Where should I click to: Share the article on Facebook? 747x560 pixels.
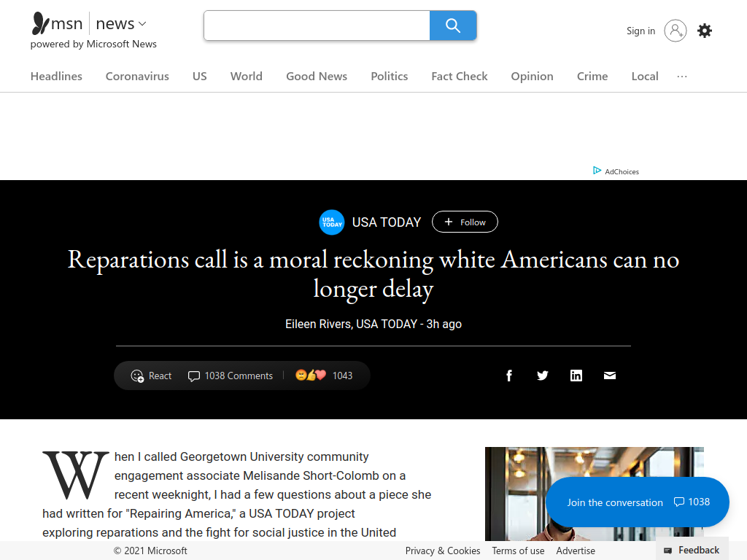coord(508,376)
